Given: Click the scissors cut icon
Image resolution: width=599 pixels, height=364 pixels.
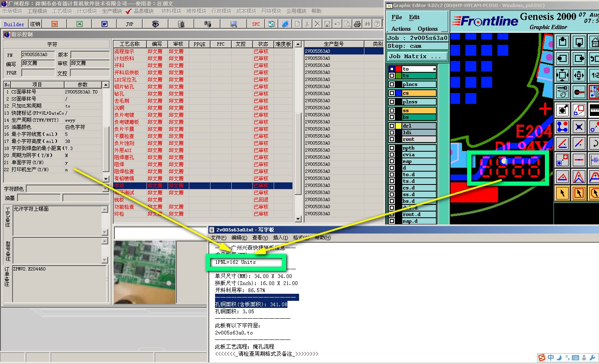Looking at the screenshot, I should (307, 24).
